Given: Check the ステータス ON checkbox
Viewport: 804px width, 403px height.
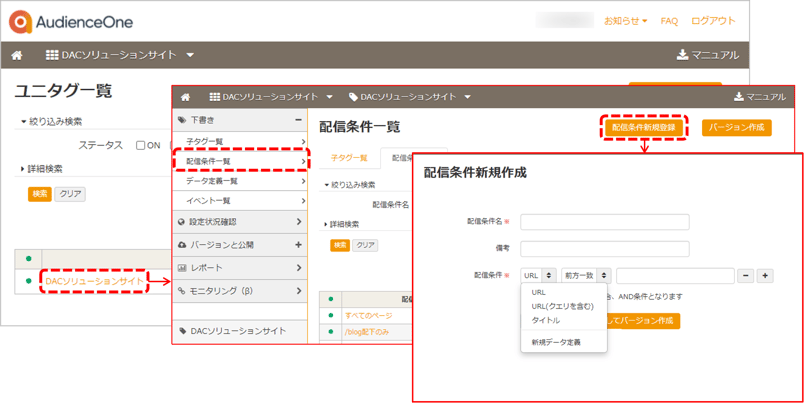Looking at the screenshot, I should (x=140, y=146).
